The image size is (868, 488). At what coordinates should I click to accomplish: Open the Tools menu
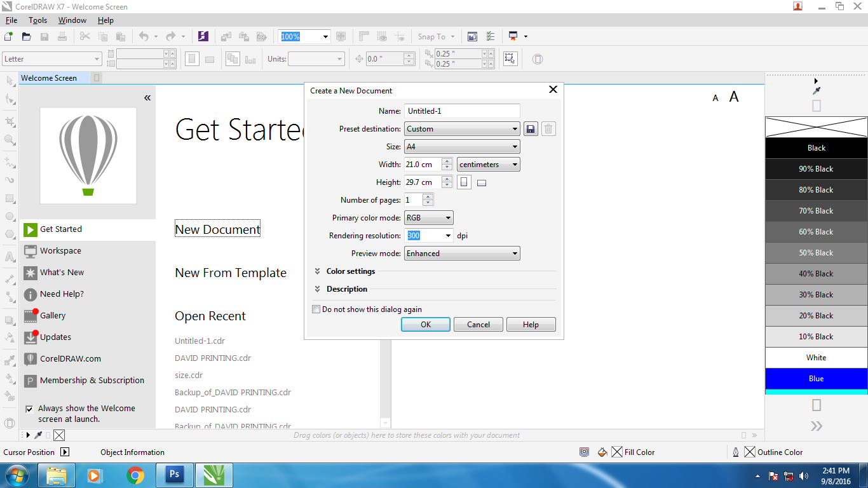coord(38,20)
